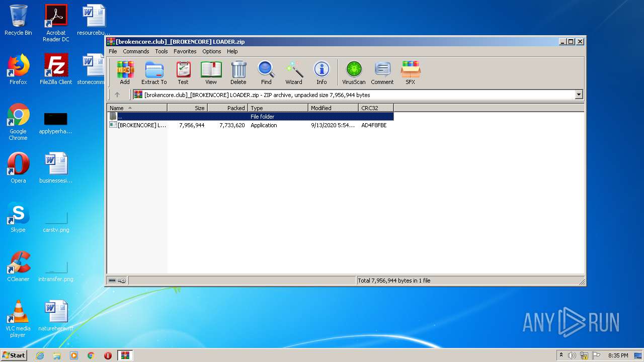644x362 pixels.
Task: Click the Windows Start button
Action: tap(14, 355)
